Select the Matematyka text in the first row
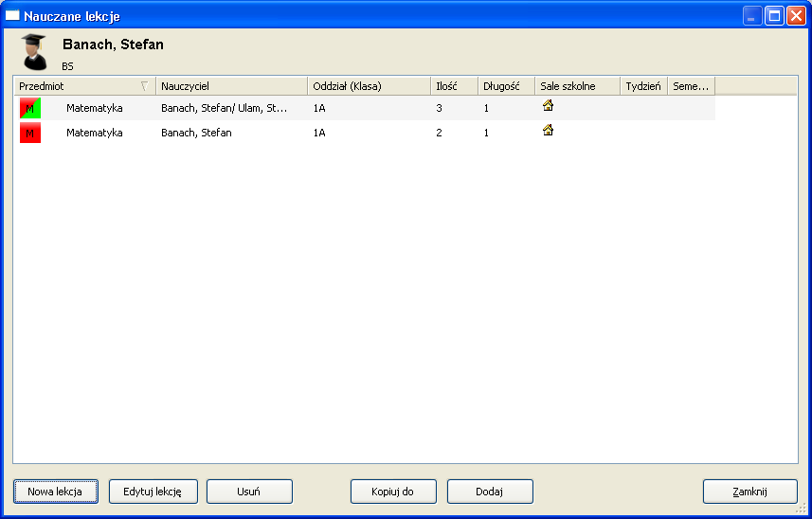Image resolution: width=812 pixels, height=519 pixels. coord(94,108)
